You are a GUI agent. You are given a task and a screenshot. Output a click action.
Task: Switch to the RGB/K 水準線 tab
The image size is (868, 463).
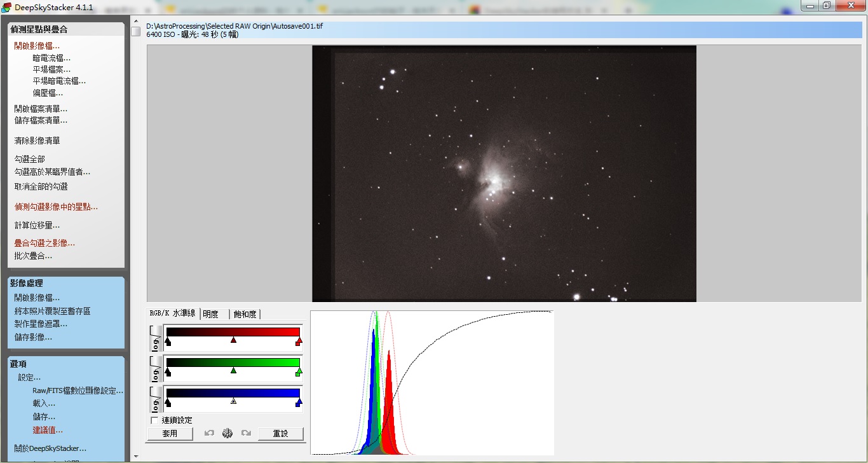pos(173,314)
